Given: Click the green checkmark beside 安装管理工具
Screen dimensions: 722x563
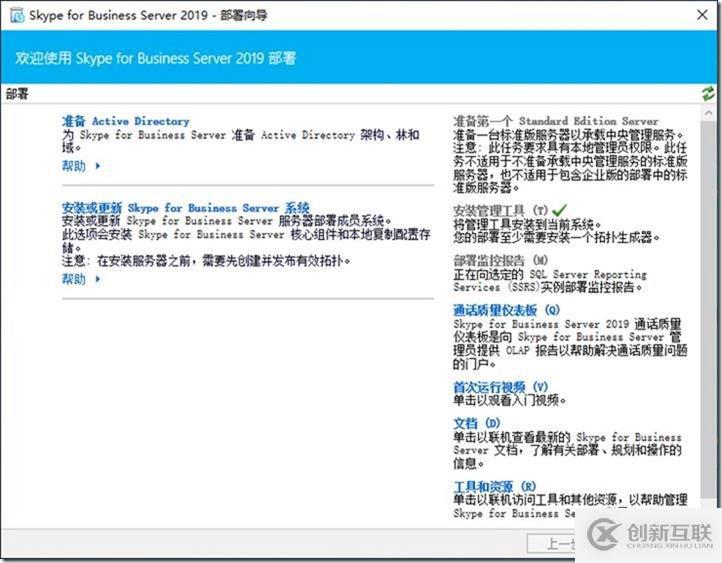Looking at the screenshot, I should [x=559, y=210].
